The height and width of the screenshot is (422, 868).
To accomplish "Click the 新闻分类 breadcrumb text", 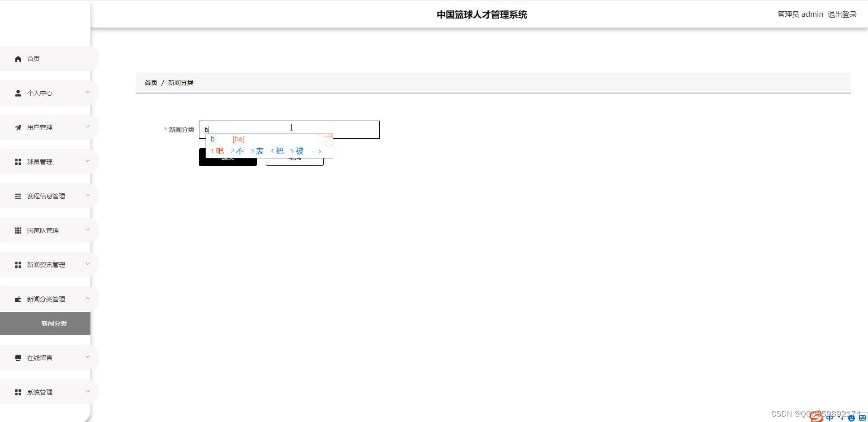I will [x=181, y=83].
